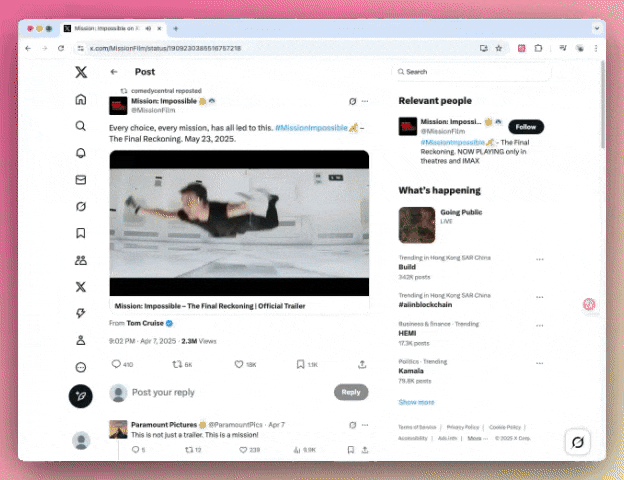Viewport: 624px width, 480px height.
Task: Open Cookie Policy footer link
Action: 505,427
